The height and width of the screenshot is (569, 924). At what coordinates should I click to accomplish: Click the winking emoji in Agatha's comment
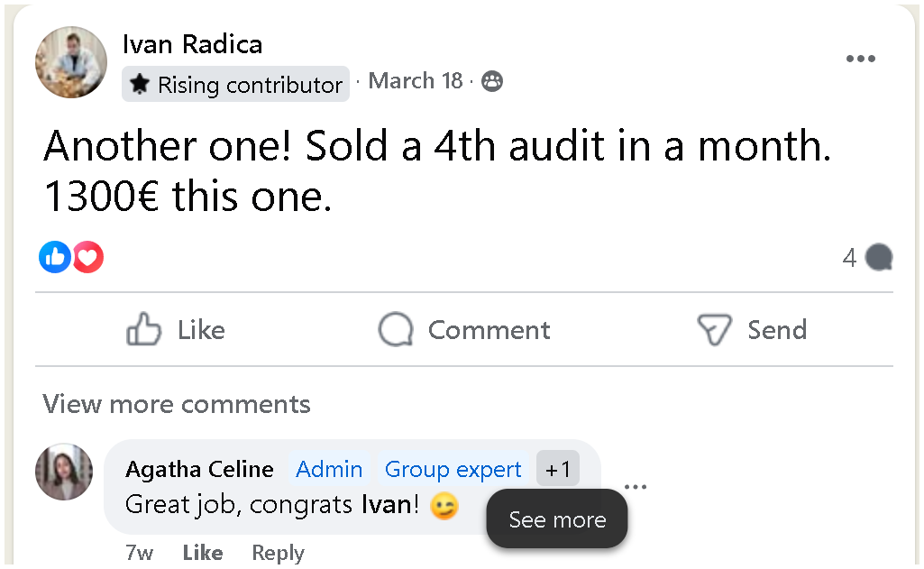(x=444, y=506)
